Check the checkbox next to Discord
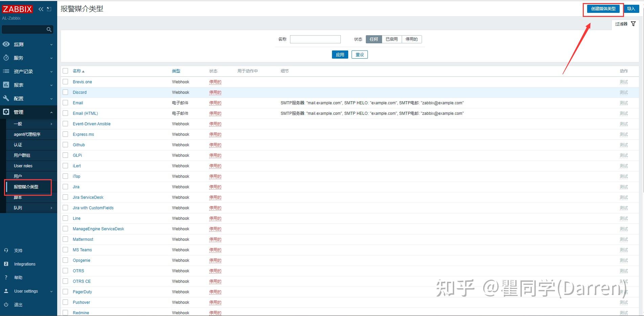Screen dimensions: 644x316 (x=65, y=92)
